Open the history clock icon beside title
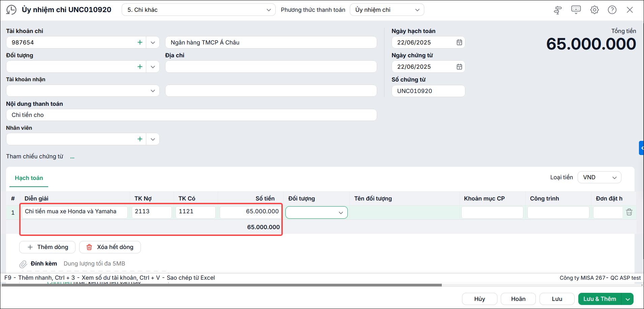The width and height of the screenshot is (644, 309). coord(11,10)
